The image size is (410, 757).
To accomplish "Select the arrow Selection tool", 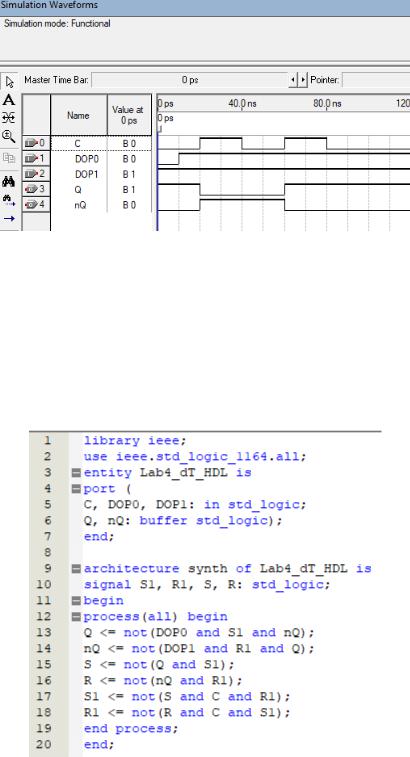I will (x=9, y=83).
